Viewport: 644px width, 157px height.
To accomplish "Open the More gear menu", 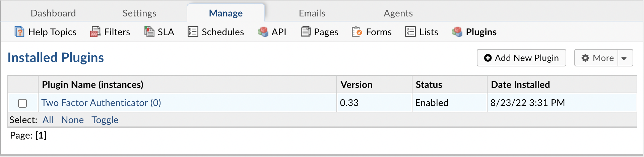I will coord(597,58).
